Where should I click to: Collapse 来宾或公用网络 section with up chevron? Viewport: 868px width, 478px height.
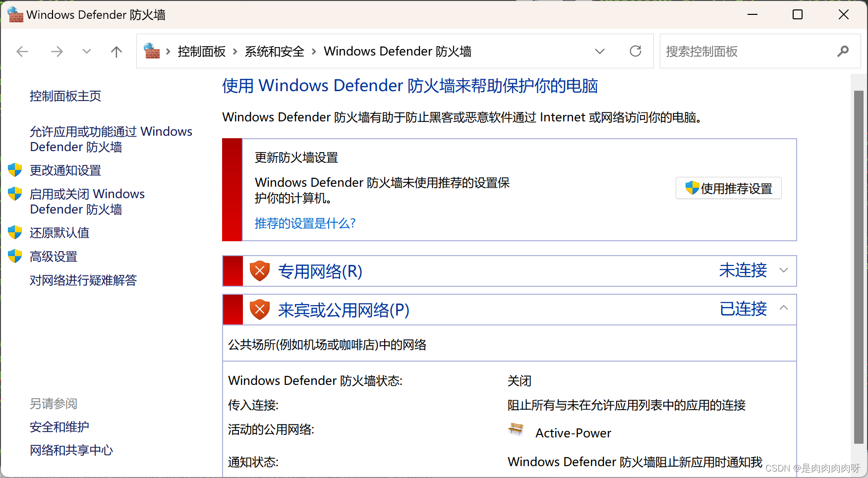tap(784, 308)
